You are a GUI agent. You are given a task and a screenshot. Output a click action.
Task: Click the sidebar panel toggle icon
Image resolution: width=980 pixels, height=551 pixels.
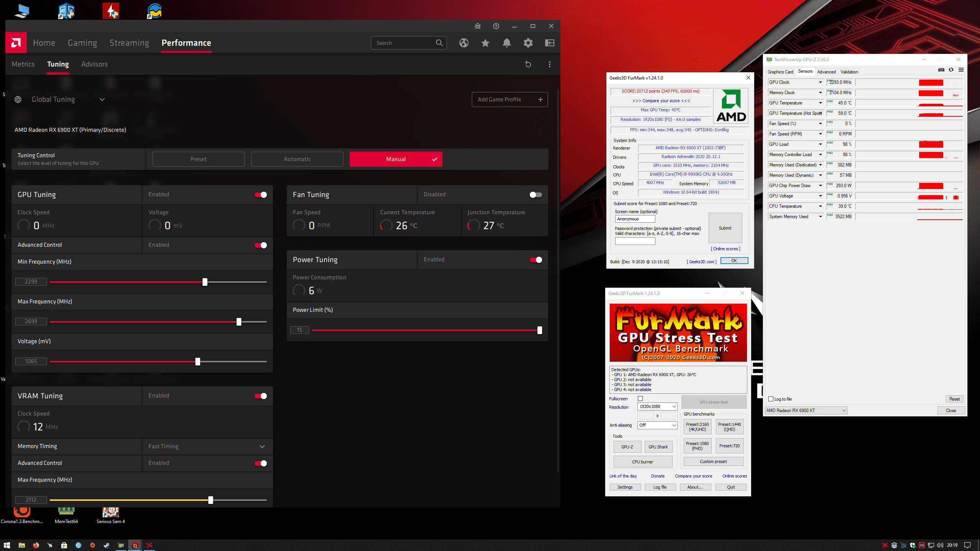(x=550, y=43)
